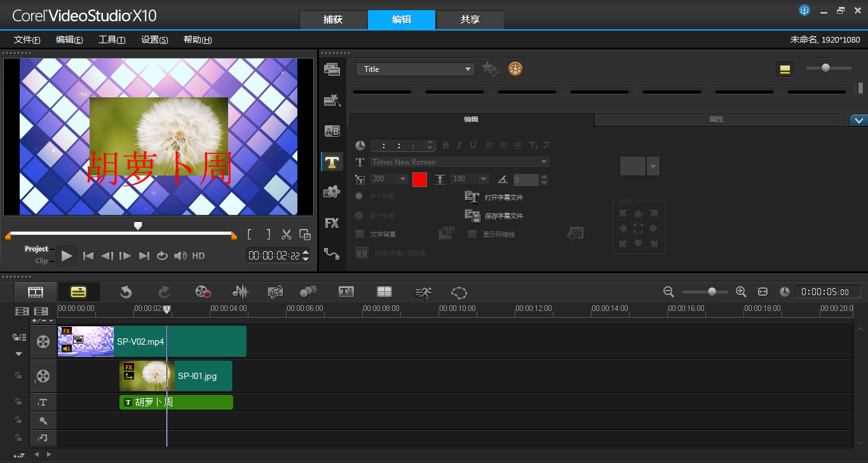
Task: Open the red font color swatch
Action: coord(419,179)
